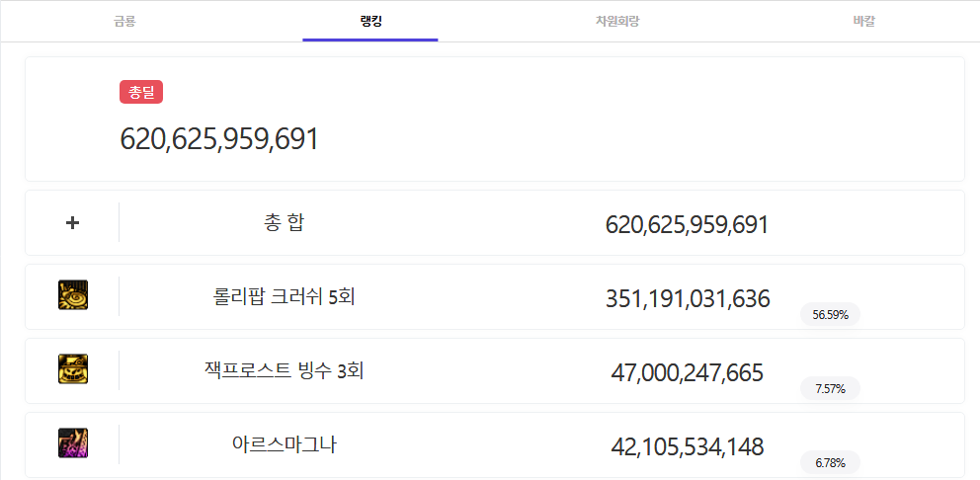
Task: Select the 랭킹 tab
Action: (x=370, y=21)
